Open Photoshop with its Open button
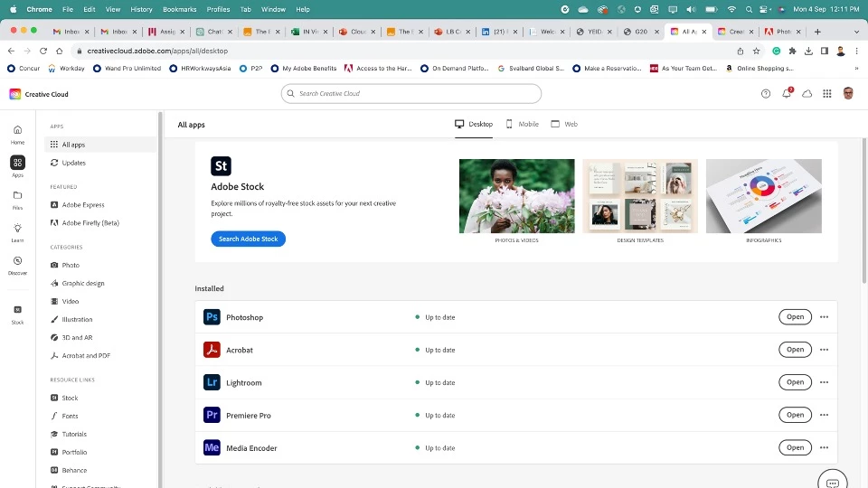Image resolution: width=868 pixels, height=488 pixels. click(x=795, y=317)
